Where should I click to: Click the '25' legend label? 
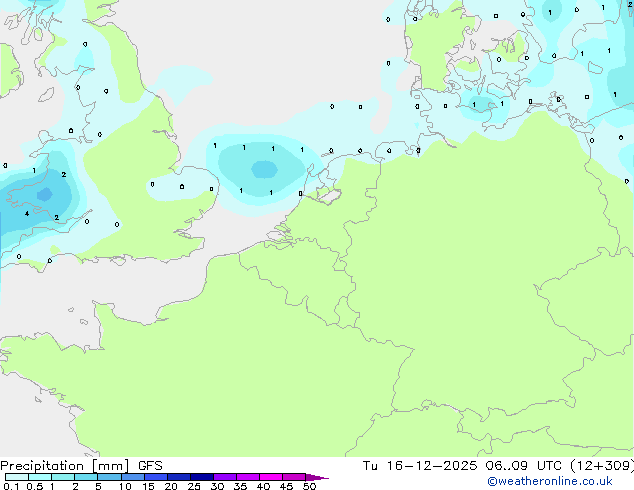tap(194, 486)
